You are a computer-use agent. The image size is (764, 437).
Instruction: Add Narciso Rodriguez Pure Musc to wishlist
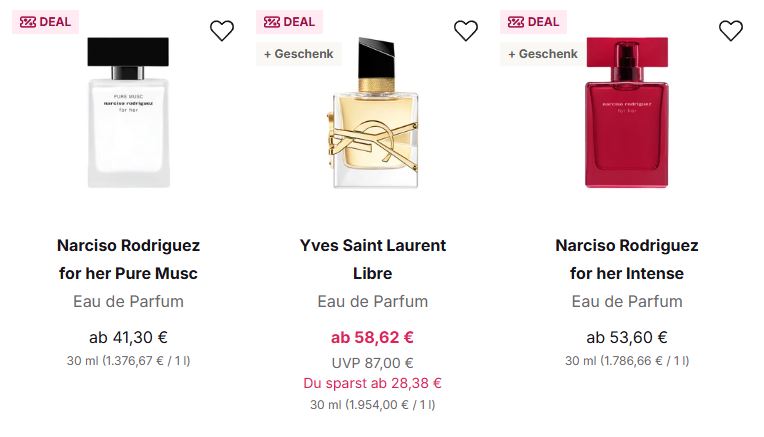222,31
